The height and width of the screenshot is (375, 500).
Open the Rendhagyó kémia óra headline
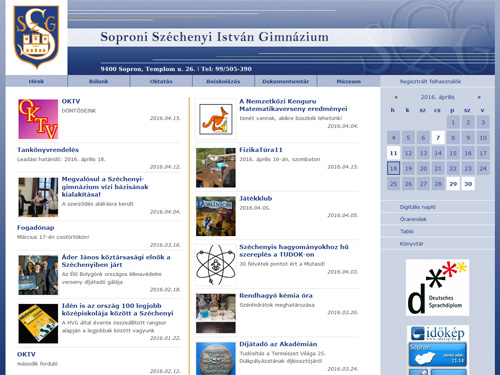click(x=276, y=295)
